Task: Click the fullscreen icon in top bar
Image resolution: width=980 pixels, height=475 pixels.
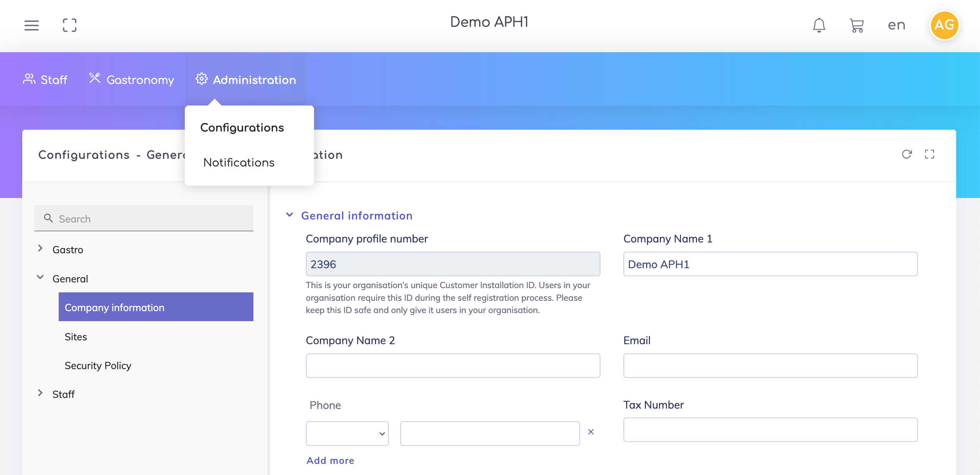Action: (x=69, y=25)
